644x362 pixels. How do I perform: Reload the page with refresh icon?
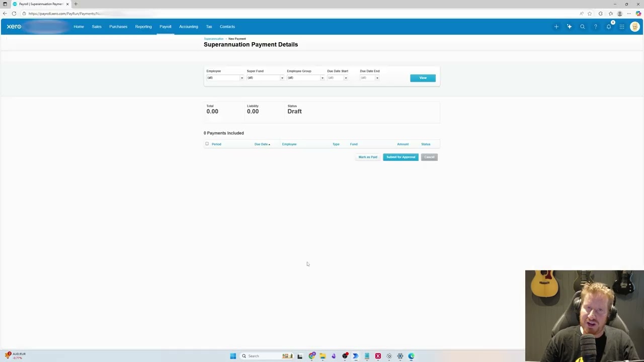pos(14,14)
